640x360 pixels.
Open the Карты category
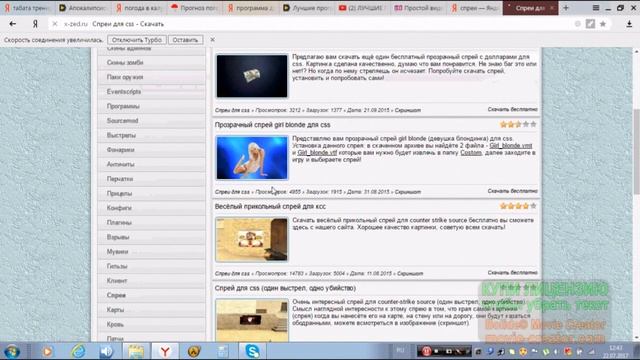151,310
